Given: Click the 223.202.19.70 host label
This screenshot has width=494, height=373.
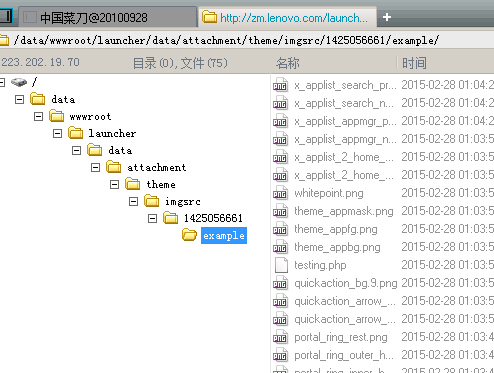Looking at the screenshot, I should click(40, 62).
